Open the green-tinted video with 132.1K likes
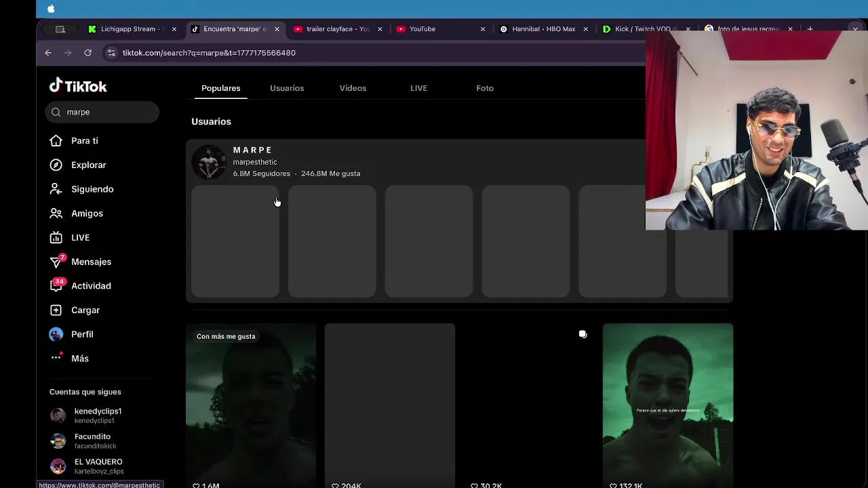The image size is (868, 488). click(668, 405)
